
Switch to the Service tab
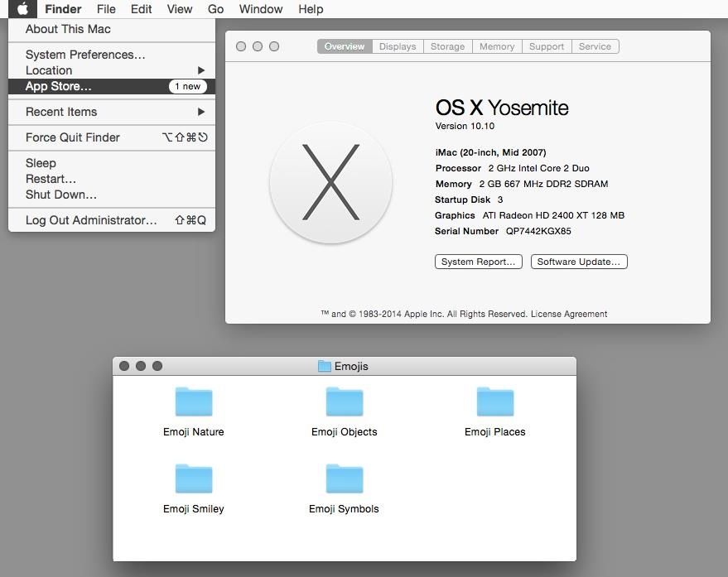595,46
